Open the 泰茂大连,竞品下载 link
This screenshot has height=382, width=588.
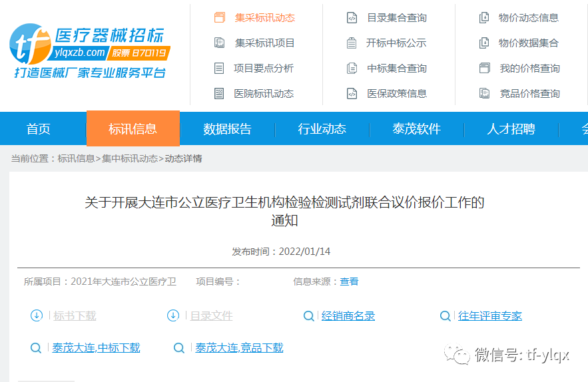239,347
